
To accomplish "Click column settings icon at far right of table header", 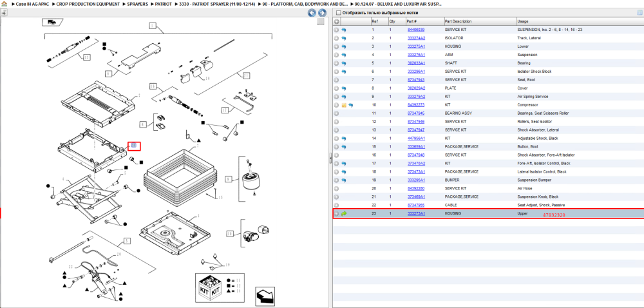I will point(639,13).
